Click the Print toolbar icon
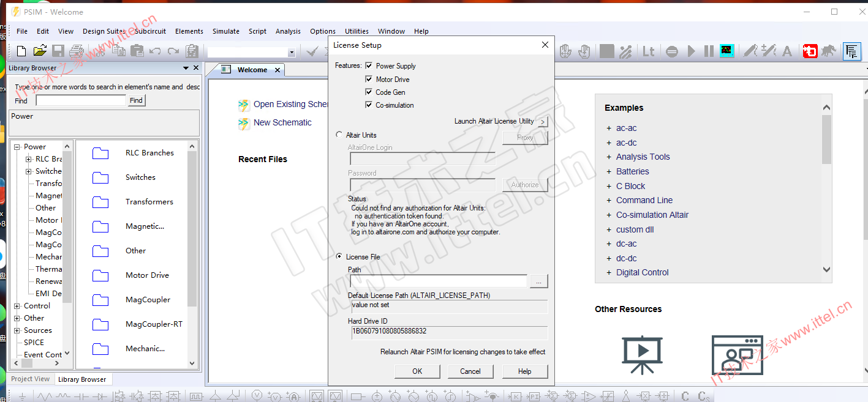 pos(76,51)
